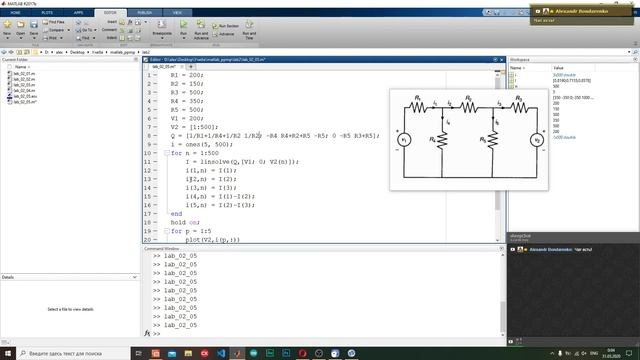
Task: Click the back arrow by the folder path
Action: (x=4, y=52)
